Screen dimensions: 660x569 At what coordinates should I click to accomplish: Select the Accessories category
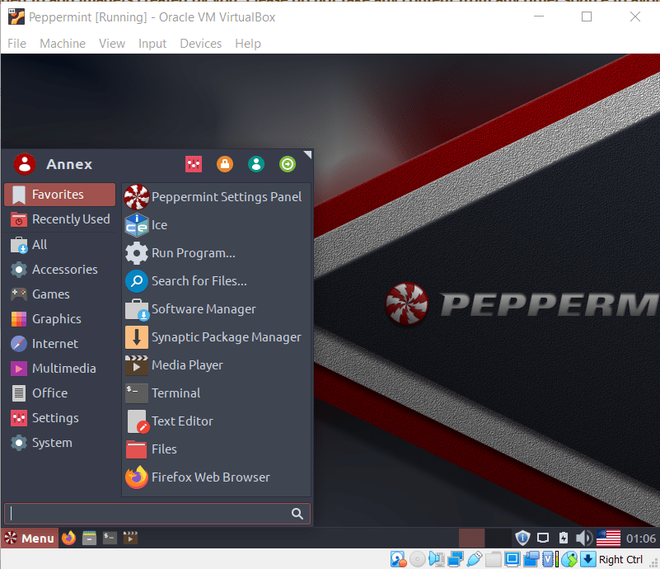coord(59,269)
